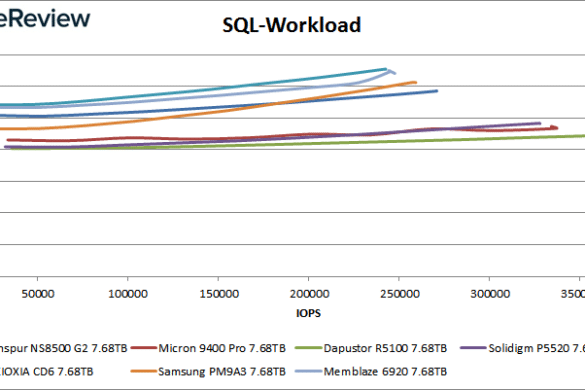Image resolution: width=585 pixels, height=390 pixels.
Task: Click the IOPS axis label
Action: tap(308, 313)
